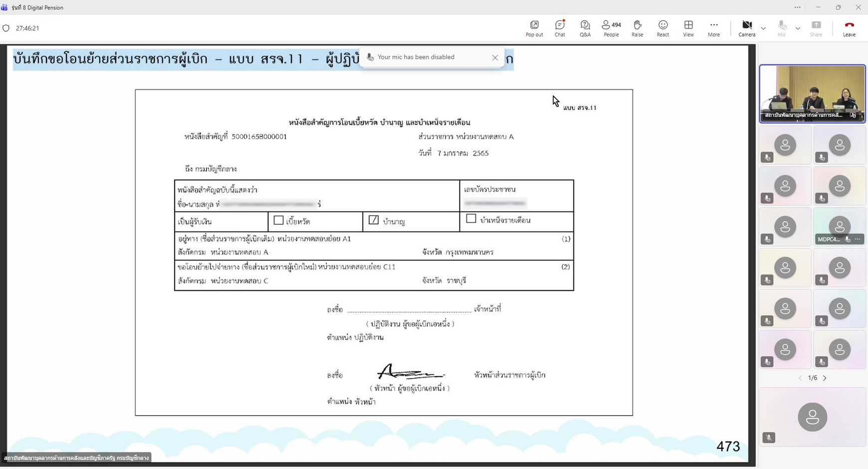Select the presenter video thumbnail
The width and height of the screenshot is (868, 469).
coord(812,93)
